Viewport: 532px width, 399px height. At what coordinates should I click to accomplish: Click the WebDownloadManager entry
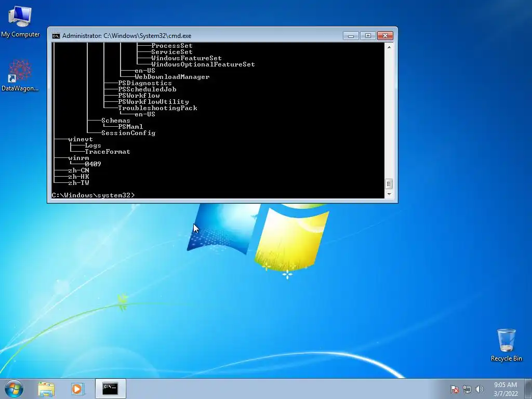(172, 77)
